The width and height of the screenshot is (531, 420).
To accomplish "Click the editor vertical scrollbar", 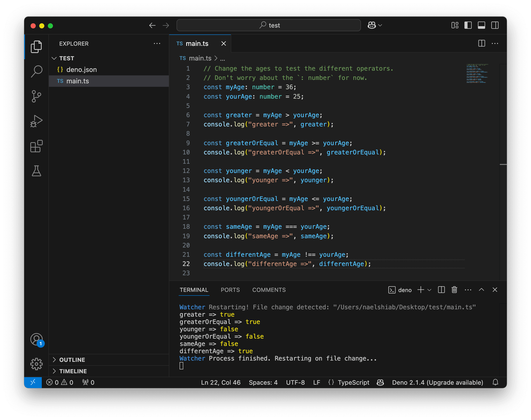I will (503, 172).
